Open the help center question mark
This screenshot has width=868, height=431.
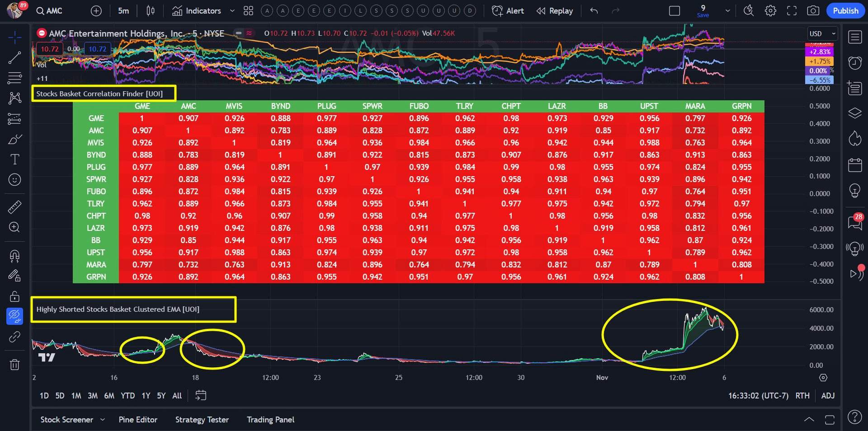(854, 417)
